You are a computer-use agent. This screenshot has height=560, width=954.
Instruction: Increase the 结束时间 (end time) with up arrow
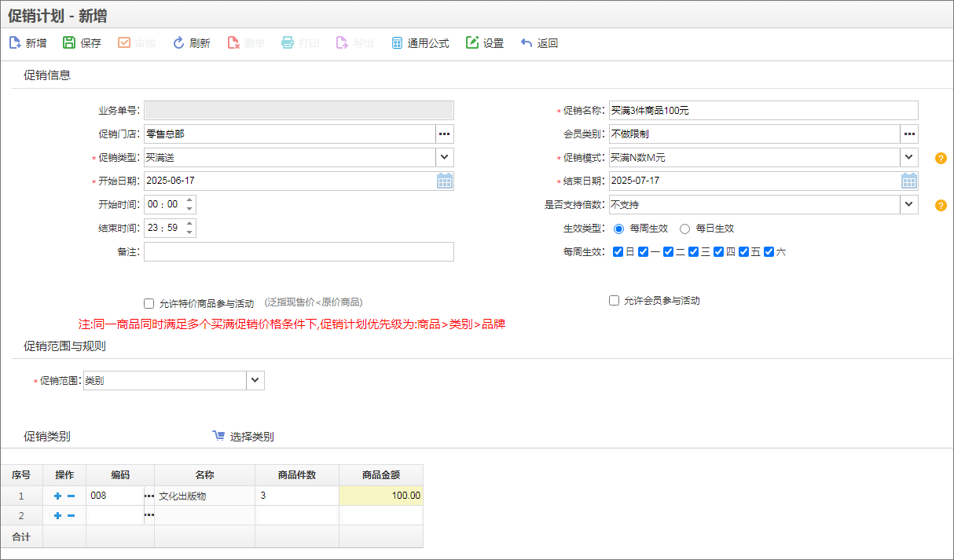tap(189, 224)
